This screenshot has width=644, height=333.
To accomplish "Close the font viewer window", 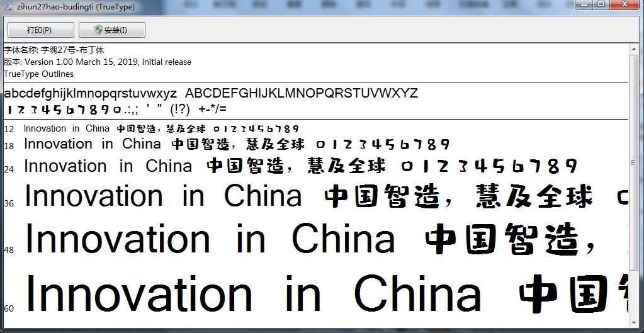I will 626,4.
